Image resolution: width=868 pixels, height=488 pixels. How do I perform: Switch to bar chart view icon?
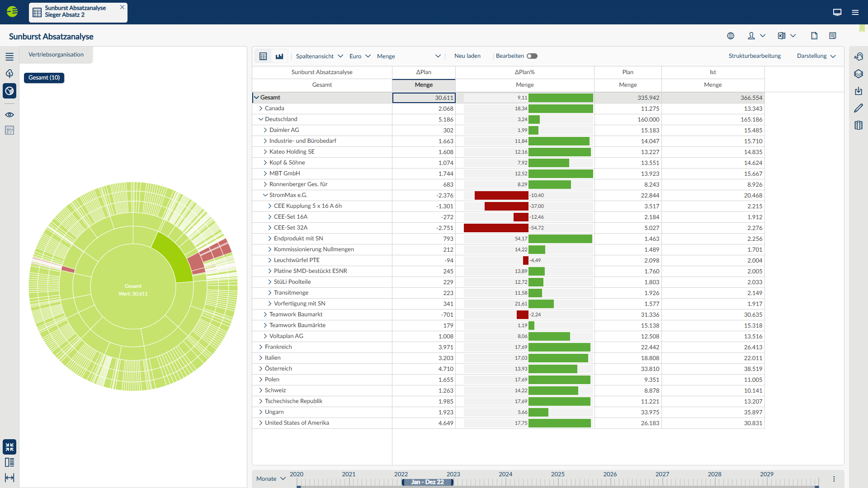(279, 56)
